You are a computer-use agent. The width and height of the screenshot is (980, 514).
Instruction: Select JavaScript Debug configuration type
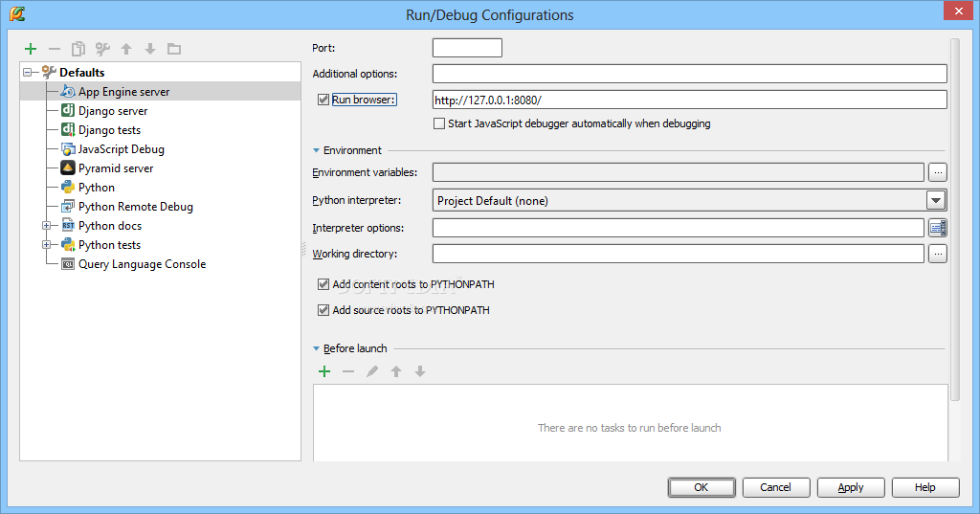point(122,149)
